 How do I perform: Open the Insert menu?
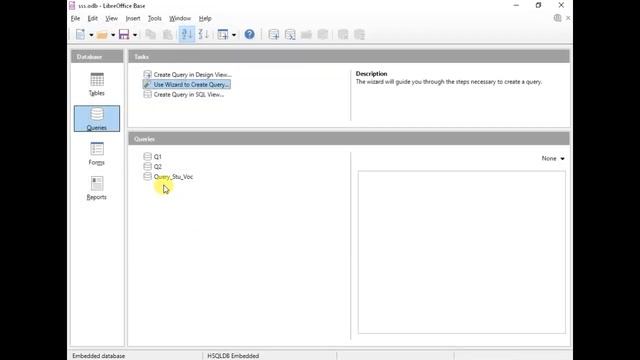tap(133, 18)
